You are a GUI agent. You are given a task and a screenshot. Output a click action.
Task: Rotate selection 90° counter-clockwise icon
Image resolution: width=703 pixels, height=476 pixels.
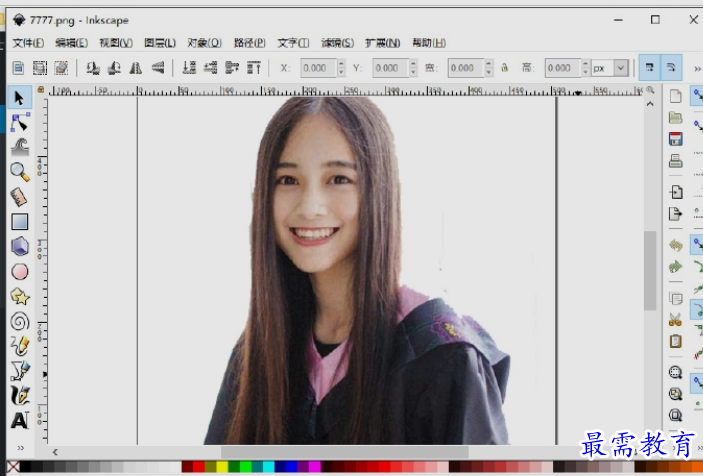point(93,68)
